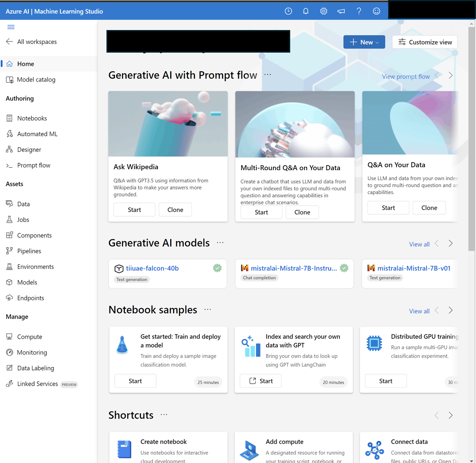
Task: Click the flask icon on Get started card
Action: coord(122,345)
